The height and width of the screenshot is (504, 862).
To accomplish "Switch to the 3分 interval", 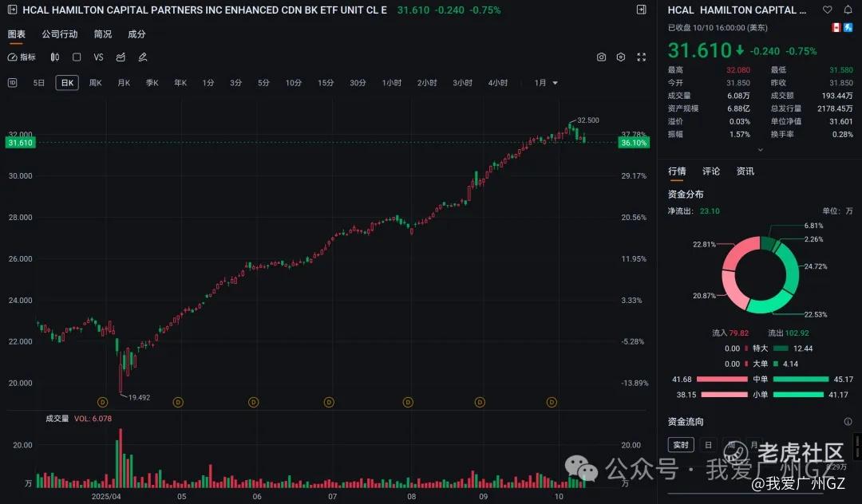I will [235, 83].
